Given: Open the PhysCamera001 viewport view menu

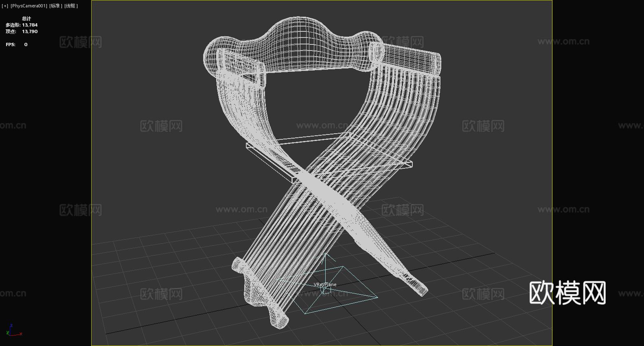Looking at the screenshot, I should pos(28,6).
